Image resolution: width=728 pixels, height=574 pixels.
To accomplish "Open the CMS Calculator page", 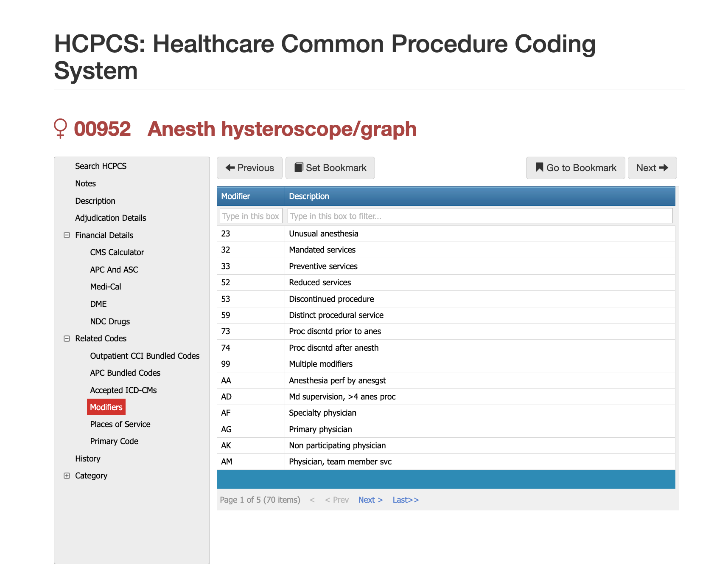I will (x=117, y=252).
